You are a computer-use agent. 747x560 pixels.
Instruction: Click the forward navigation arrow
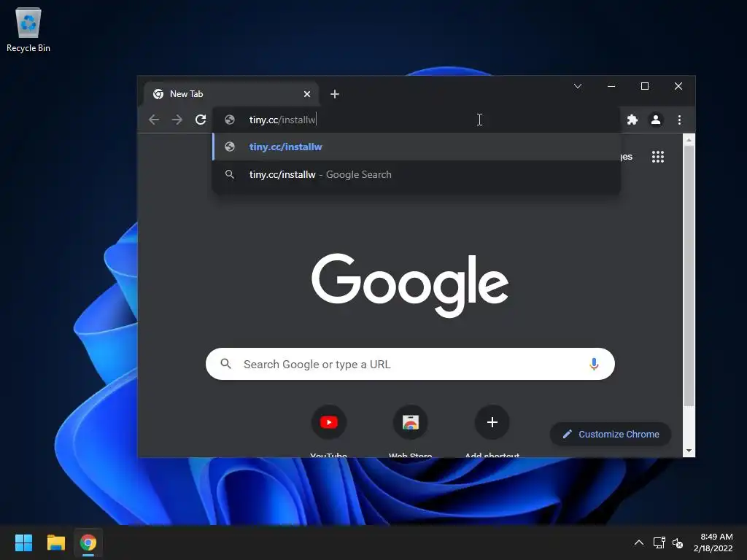click(177, 120)
